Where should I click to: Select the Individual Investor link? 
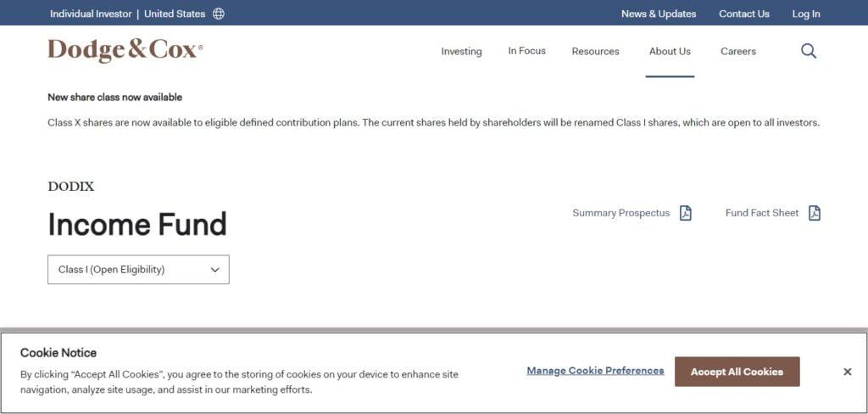91,14
